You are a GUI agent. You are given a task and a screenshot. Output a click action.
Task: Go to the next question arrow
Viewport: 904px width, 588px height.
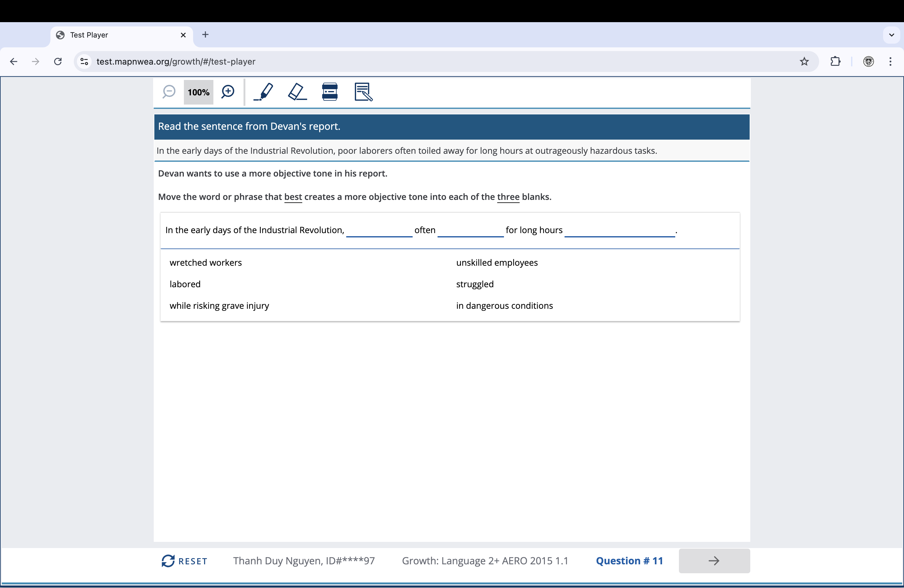coord(714,561)
